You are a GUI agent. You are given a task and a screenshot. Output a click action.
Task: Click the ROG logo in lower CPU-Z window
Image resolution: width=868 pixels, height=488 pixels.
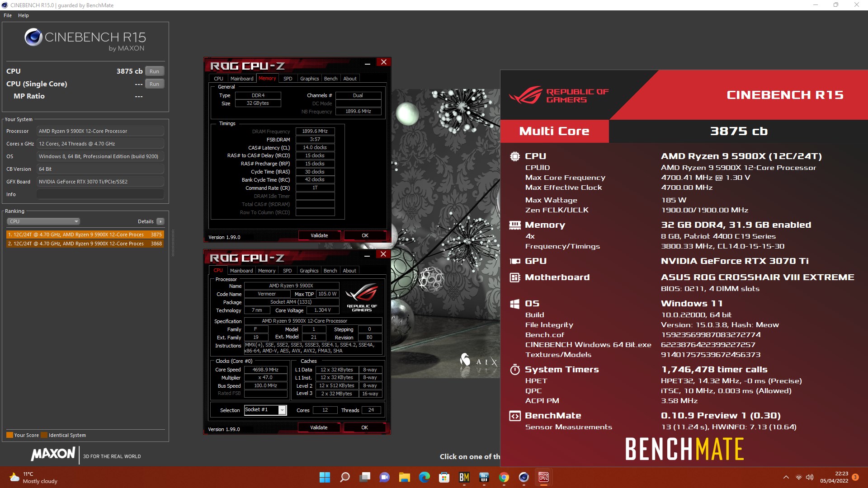coord(362,297)
